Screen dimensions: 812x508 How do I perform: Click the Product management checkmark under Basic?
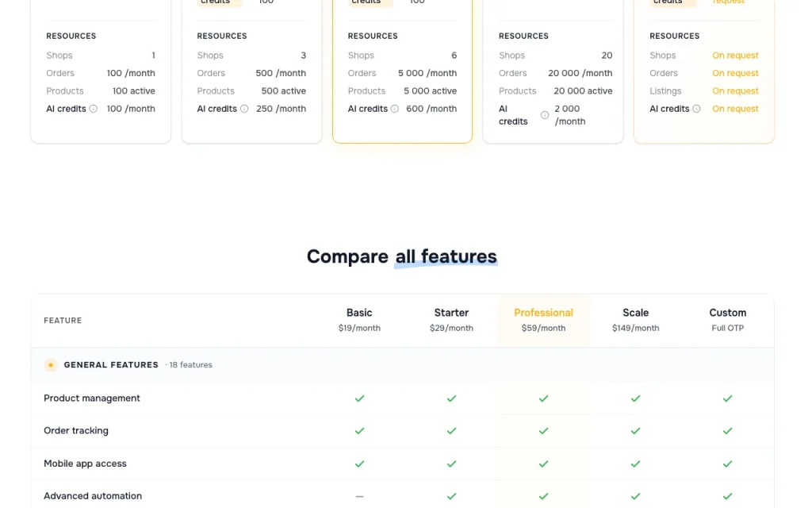pyautogui.click(x=359, y=398)
